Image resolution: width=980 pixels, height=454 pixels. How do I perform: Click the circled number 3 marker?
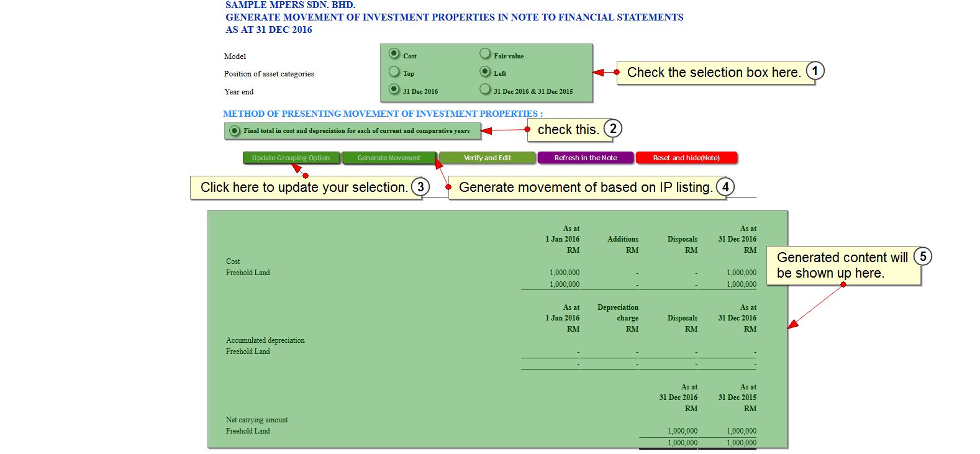[x=420, y=186]
